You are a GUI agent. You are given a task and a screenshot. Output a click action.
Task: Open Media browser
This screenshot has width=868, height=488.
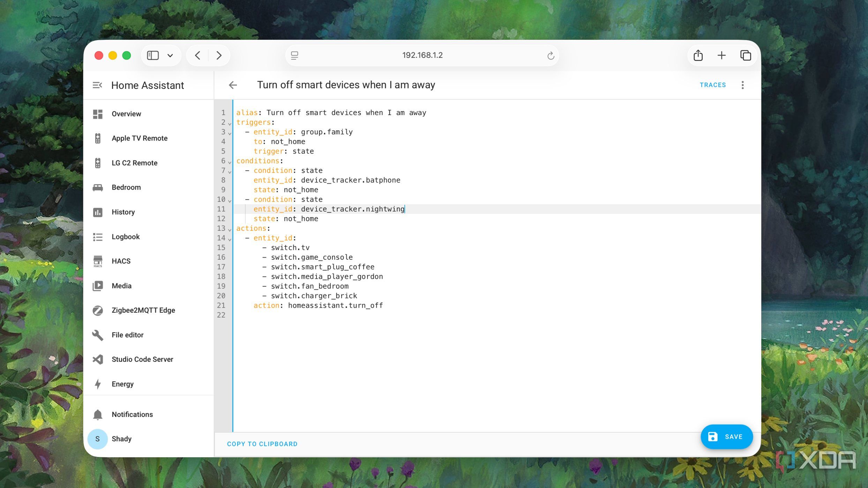coord(149,286)
